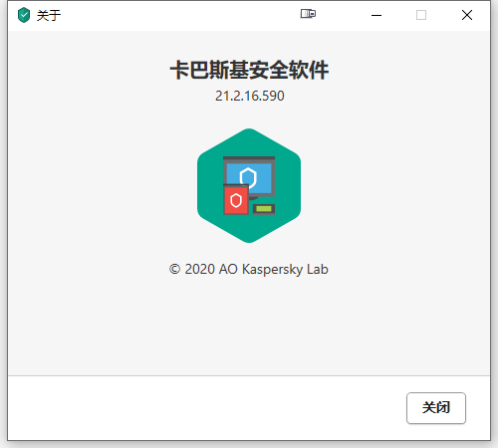The width and height of the screenshot is (498, 448).
Task: Click the greyed-out maximize button
Action: (421, 15)
